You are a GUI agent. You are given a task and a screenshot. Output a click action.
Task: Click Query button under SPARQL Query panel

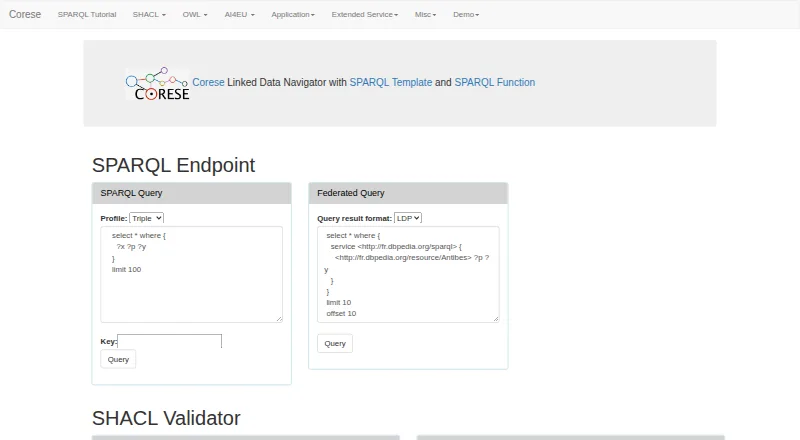(118, 359)
